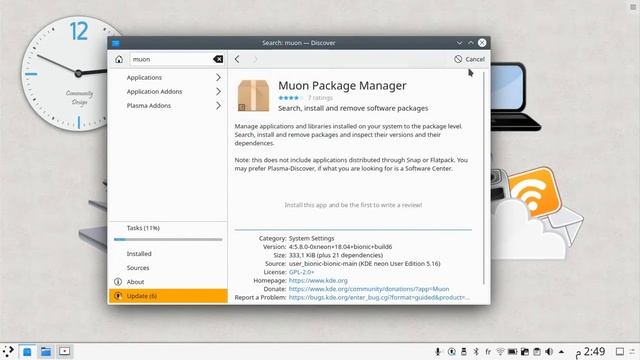Click the version 4:5.8.0-0xneon value

click(340, 247)
